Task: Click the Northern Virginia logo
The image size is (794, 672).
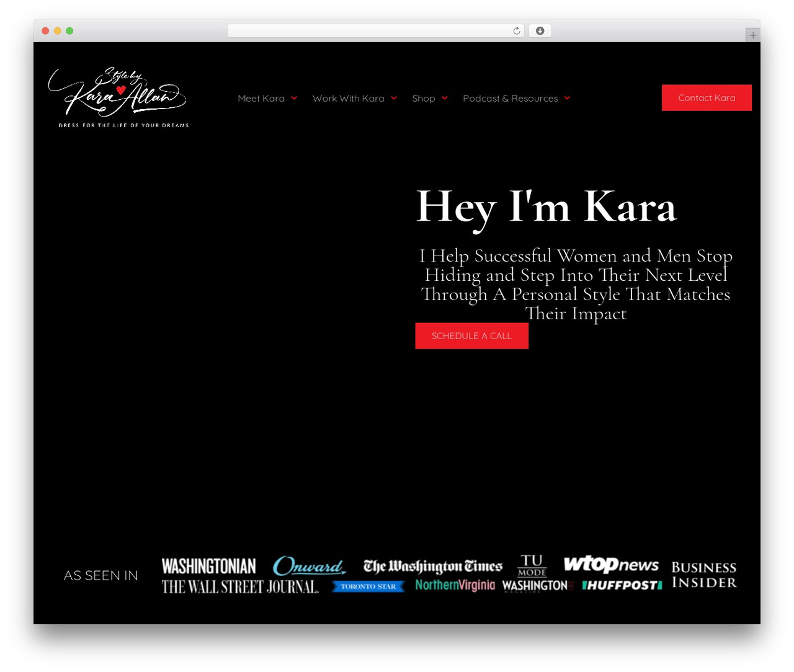Action: pos(455,585)
